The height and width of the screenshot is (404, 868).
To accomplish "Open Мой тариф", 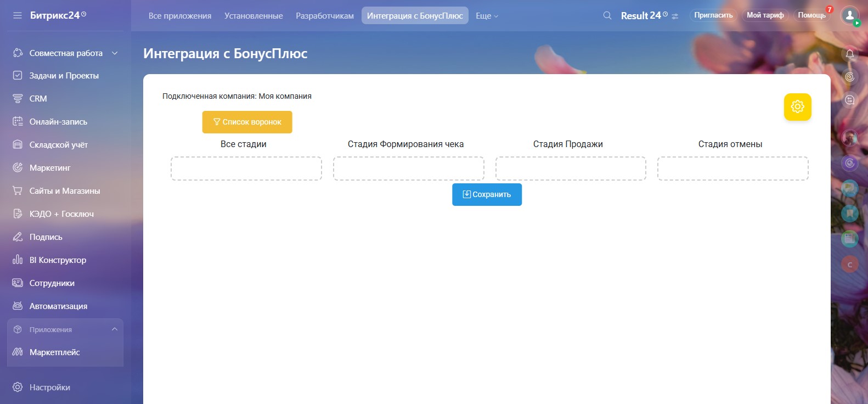I will pyautogui.click(x=765, y=15).
